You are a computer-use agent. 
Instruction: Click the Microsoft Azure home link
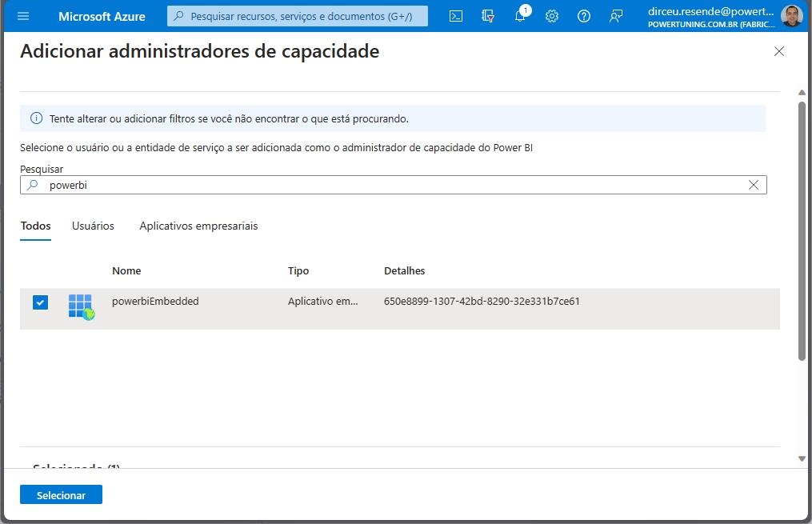coord(102,16)
